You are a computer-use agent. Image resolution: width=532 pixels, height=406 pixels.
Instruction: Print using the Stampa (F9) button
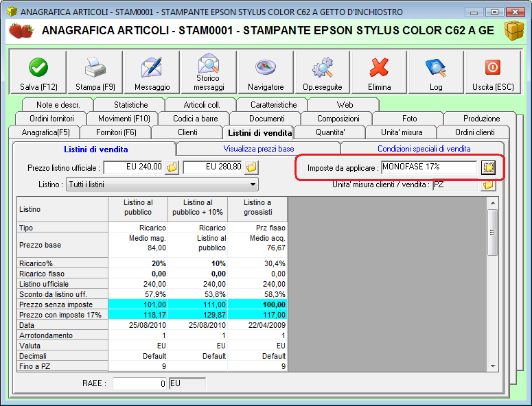point(95,72)
